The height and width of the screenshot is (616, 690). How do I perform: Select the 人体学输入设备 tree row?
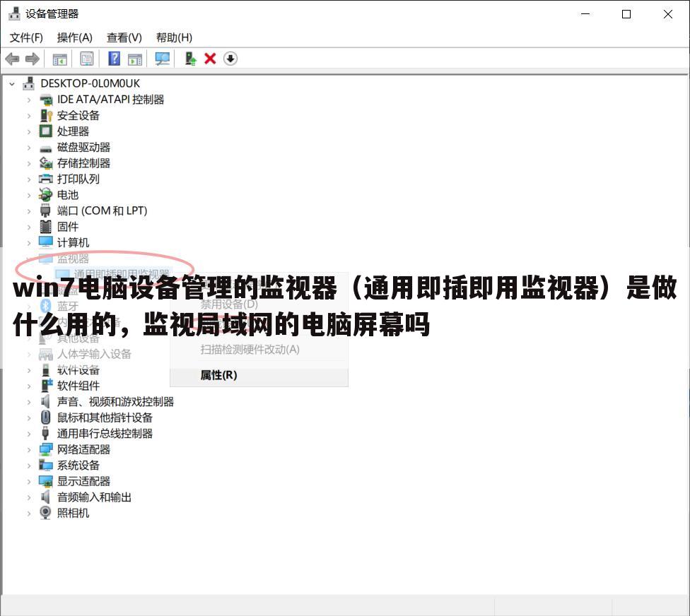tap(94, 354)
